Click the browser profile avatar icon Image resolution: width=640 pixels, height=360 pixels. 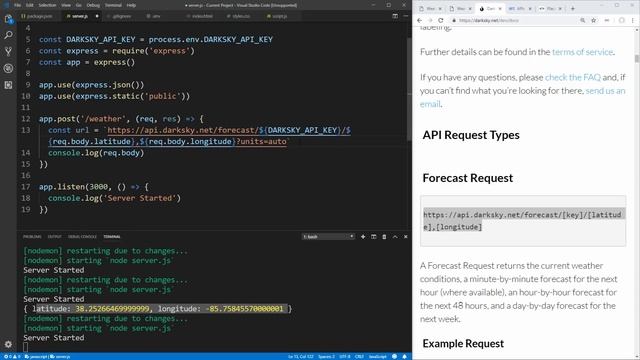coord(622,20)
